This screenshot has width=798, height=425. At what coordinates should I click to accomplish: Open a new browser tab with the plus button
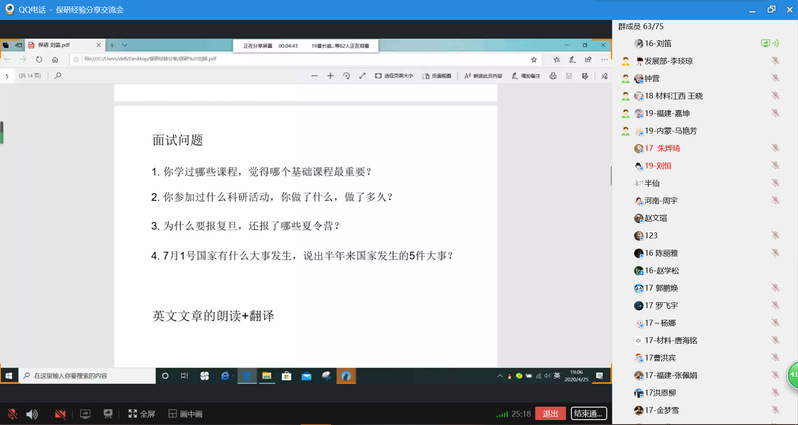coord(112,45)
